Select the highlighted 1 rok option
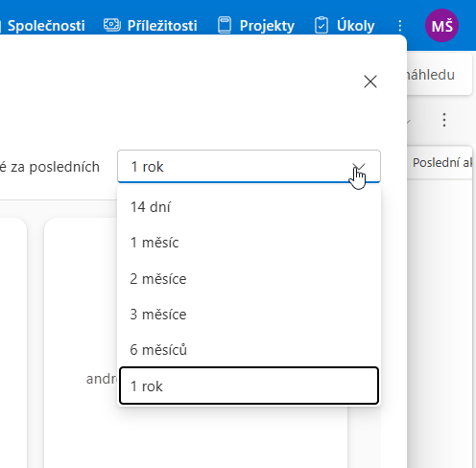Screen dimensions: 476x468 pyautogui.click(x=249, y=386)
